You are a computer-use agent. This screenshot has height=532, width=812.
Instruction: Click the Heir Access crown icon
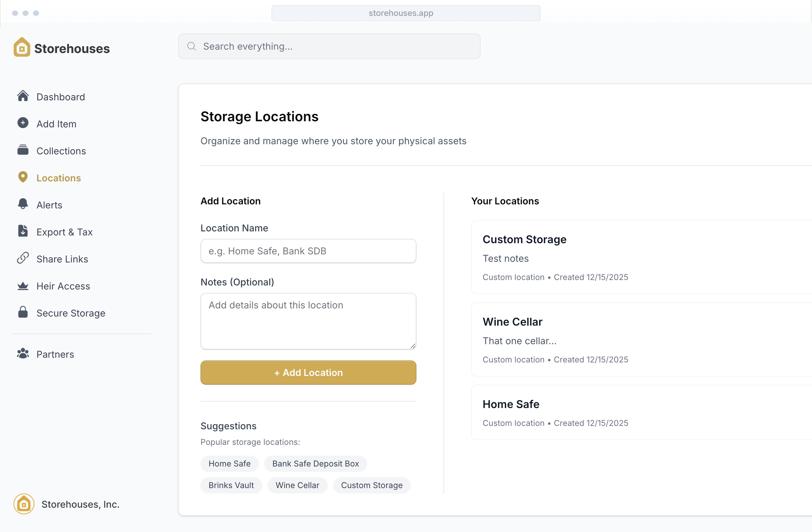tap(23, 286)
